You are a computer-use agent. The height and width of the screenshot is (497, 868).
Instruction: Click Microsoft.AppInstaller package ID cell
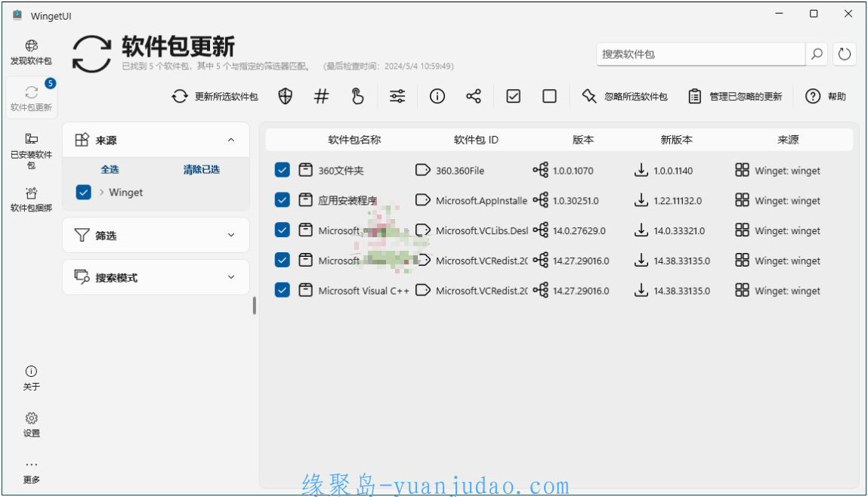coord(481,201)
